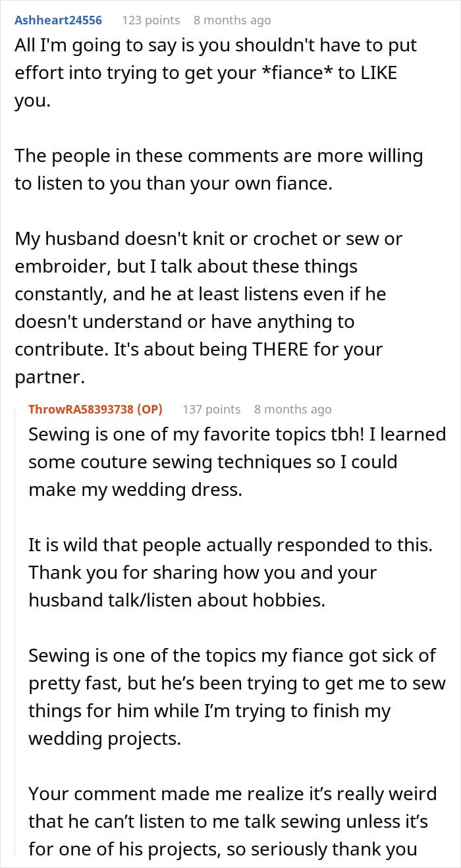Click the text 'make my wedding dress'
Screen dimensions: 461x868
tap(135, 491)
